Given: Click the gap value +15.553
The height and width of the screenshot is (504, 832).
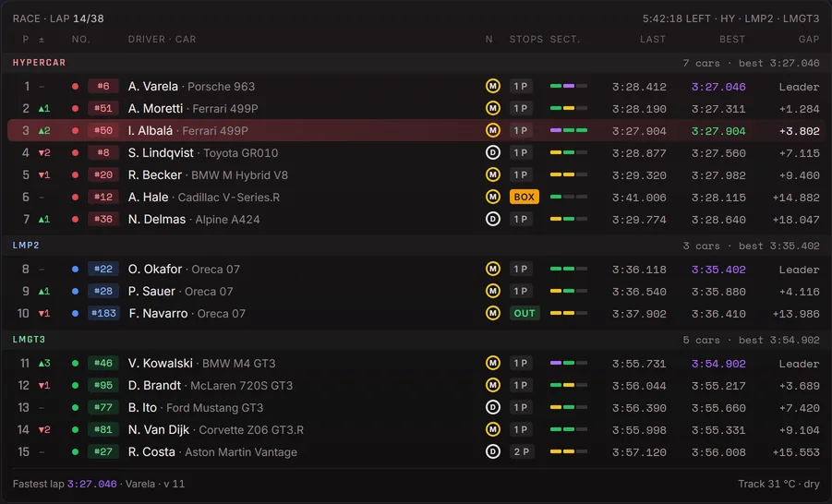Looking at the screenshot, I should point(796,452).
